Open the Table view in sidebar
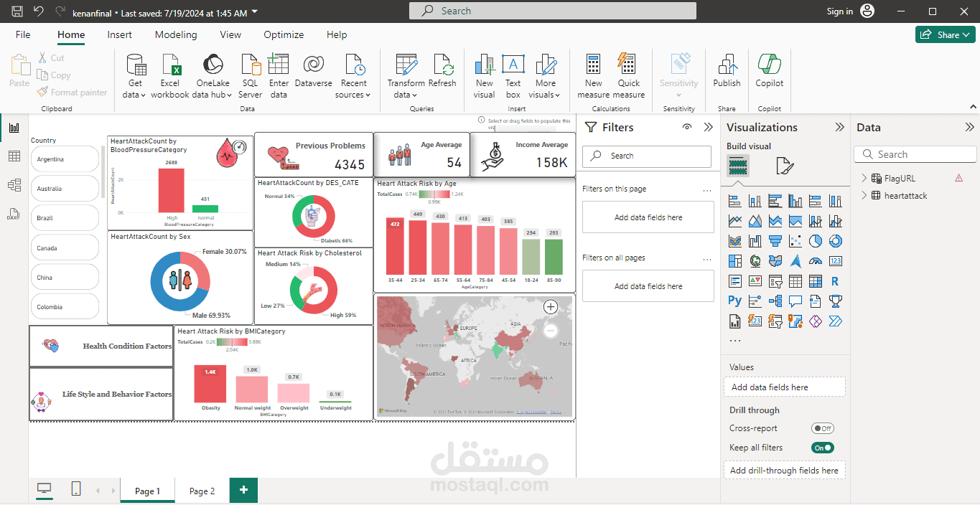This screenshot has height=505, width=980. 14,156
